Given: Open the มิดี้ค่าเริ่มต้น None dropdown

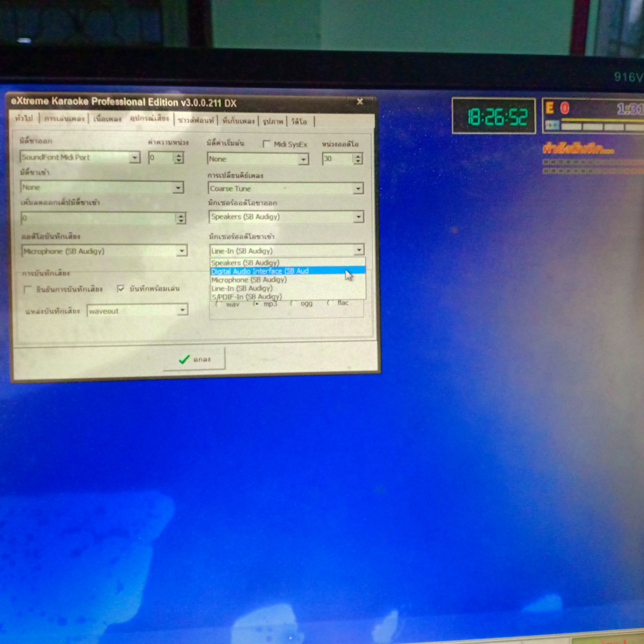Looking at the screenshot, I should tap(303, 159).
